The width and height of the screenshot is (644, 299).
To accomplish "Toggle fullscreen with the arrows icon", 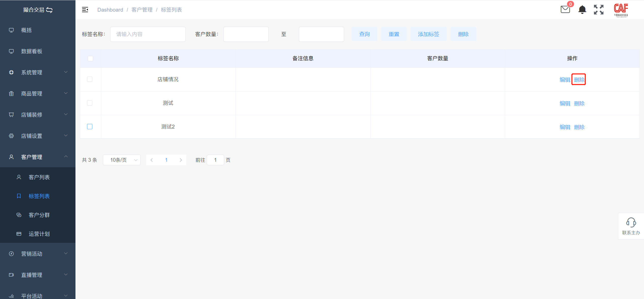I will point(599,10).
